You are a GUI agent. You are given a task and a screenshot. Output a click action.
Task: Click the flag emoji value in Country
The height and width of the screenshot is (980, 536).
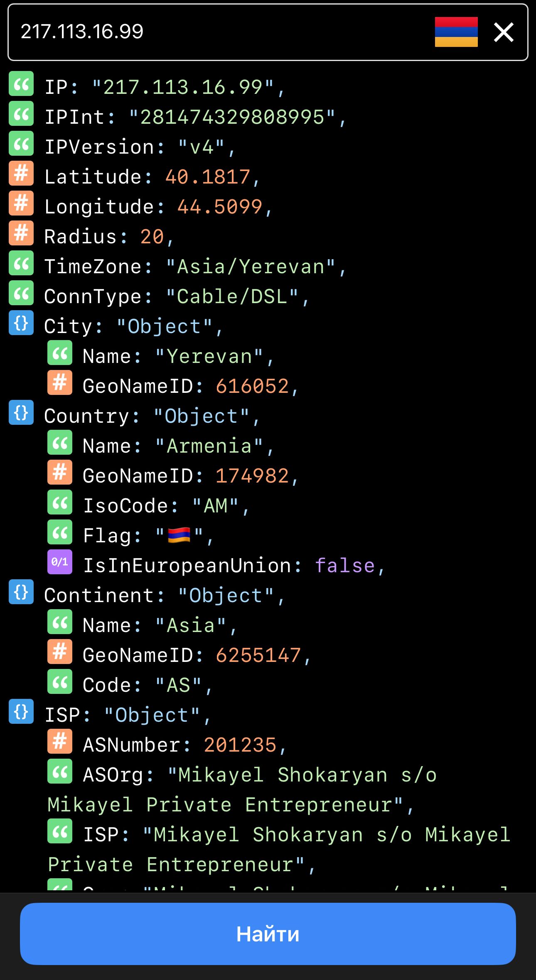tap(179, 535)
